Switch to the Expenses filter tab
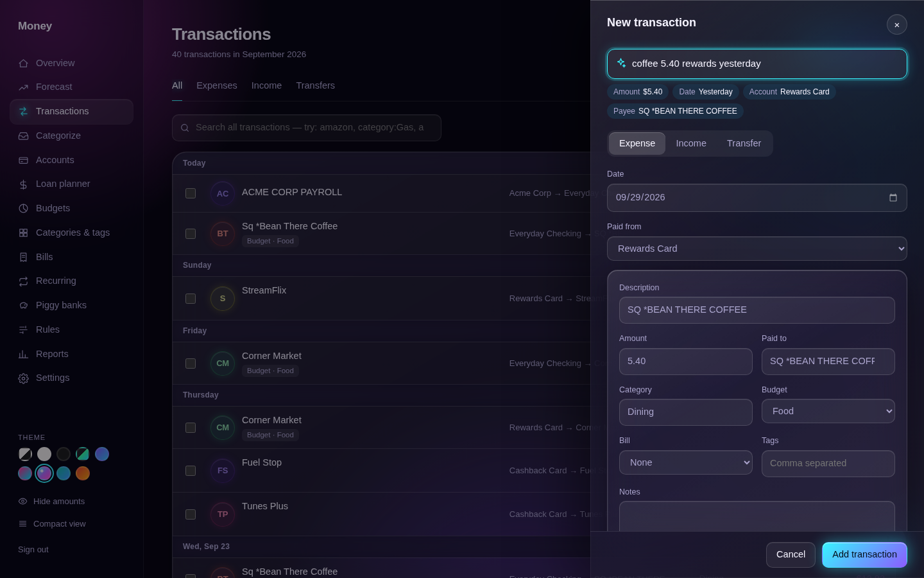Image resolution: width=924 pixels, height=578 pixels. (217, 85)
